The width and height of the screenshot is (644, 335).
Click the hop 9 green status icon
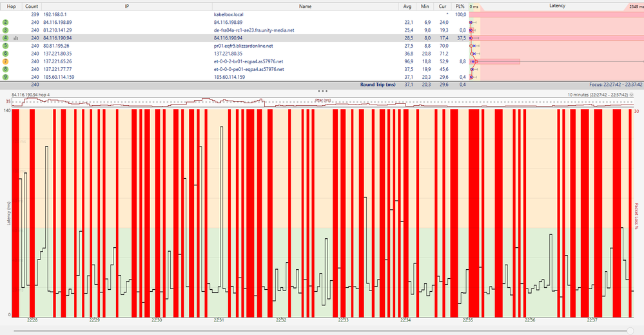[x=6, y=77]
